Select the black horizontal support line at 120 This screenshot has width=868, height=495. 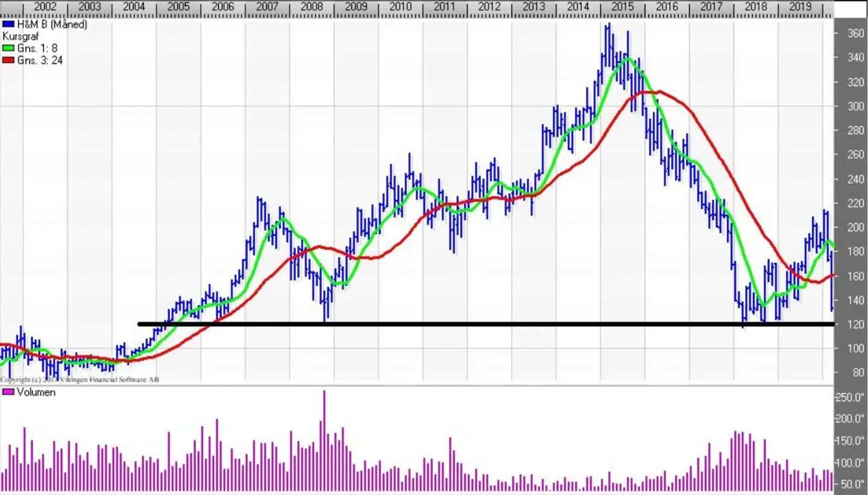(482, 325)
